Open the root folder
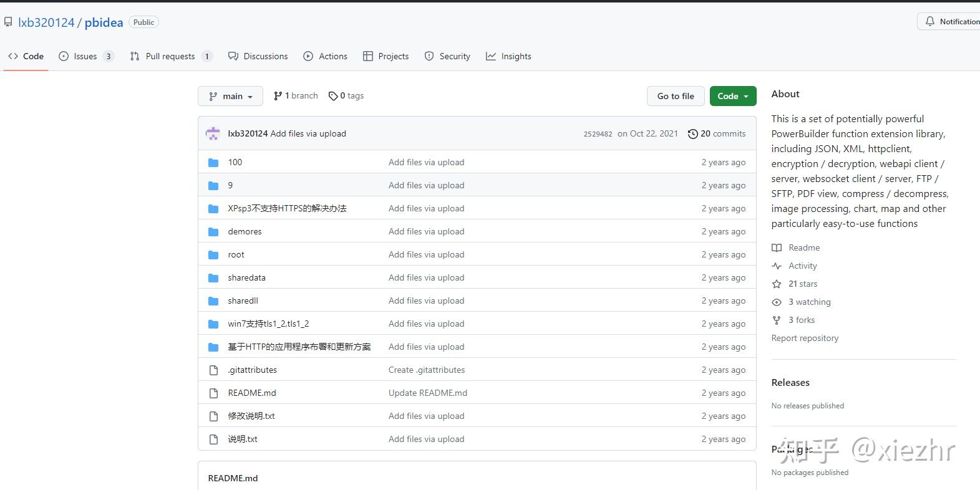Image resolution: width=980 pixels, height=490 pixels. tap(236, 254)
